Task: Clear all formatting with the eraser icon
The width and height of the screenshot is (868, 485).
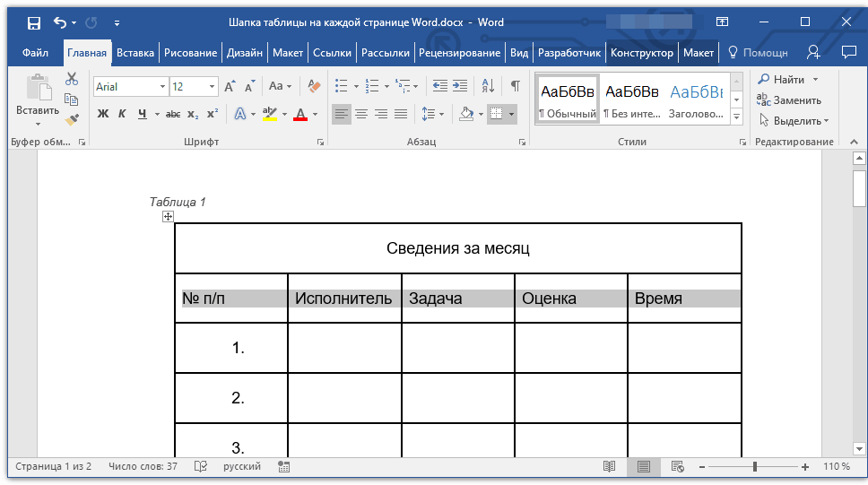Action: click(313, 87)
